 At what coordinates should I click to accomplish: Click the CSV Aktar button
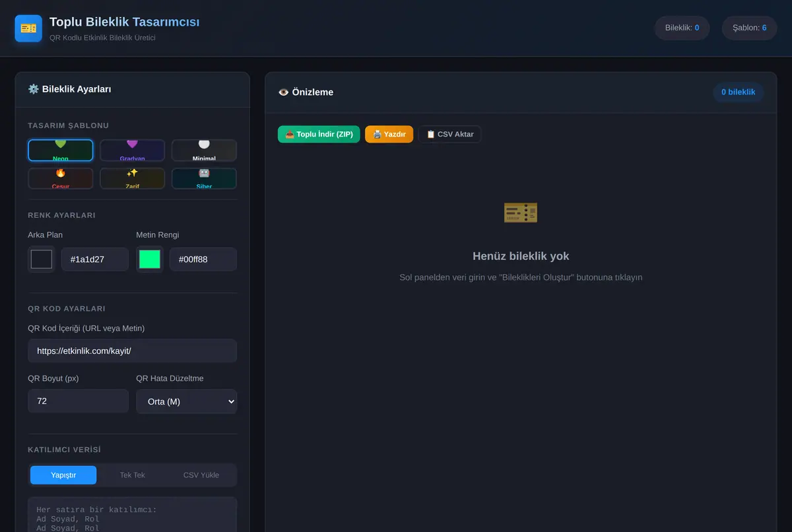point(450,134)
